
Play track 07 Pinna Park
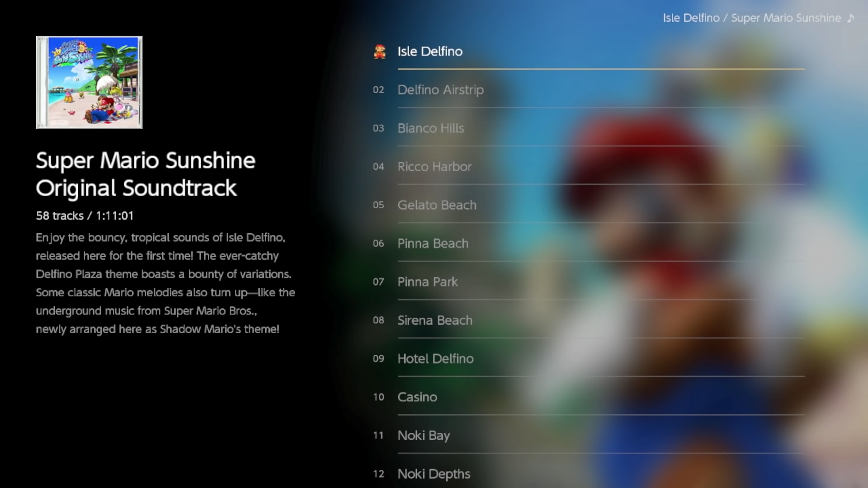(427, 282)
